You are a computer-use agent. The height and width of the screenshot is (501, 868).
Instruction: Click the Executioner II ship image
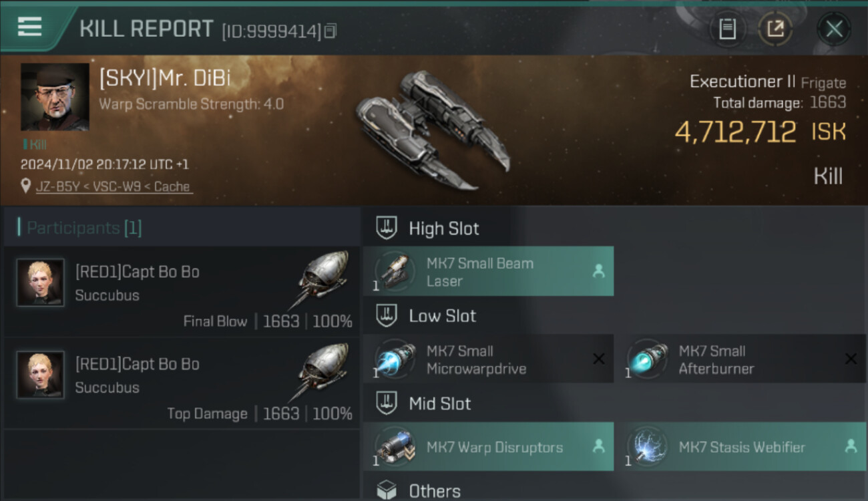(431, 130)
